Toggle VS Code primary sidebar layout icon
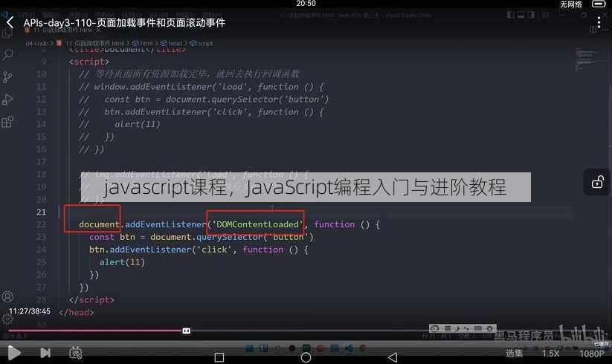 (x=511, y=15)
